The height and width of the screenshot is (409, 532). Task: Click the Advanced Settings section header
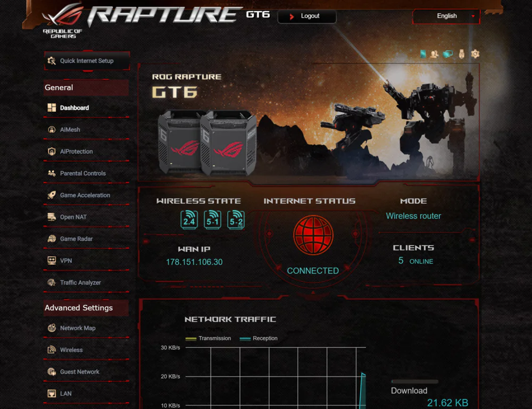point(86,307)
